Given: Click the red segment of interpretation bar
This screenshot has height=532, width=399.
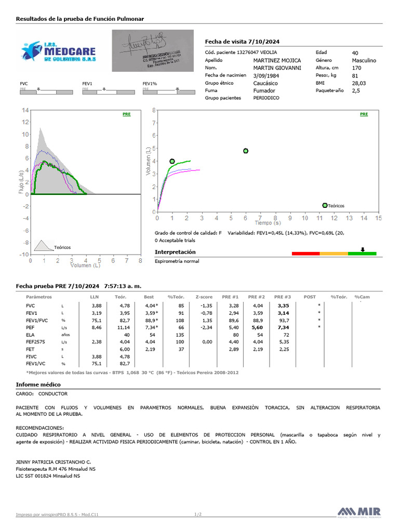Looking at the screenshot, I should [x=305, y=254].
